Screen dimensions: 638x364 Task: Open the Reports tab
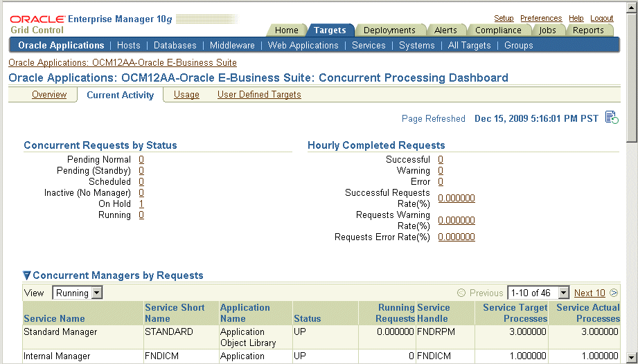coord(588,30)
